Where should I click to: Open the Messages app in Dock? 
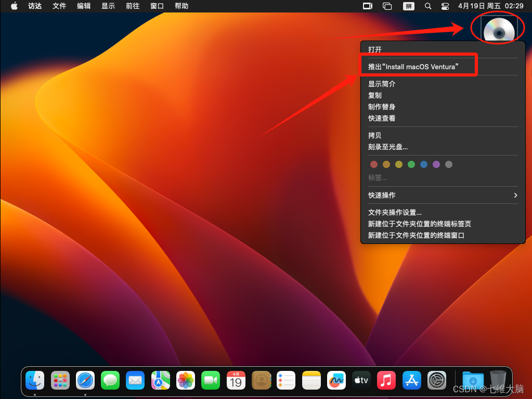[110, 380]
